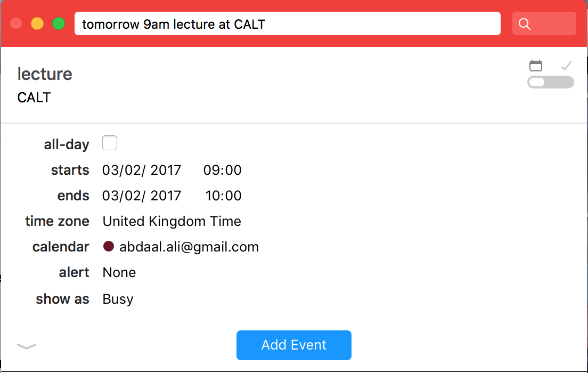
Task: Click the event title lecture
Action: click(x=45, y=74)
